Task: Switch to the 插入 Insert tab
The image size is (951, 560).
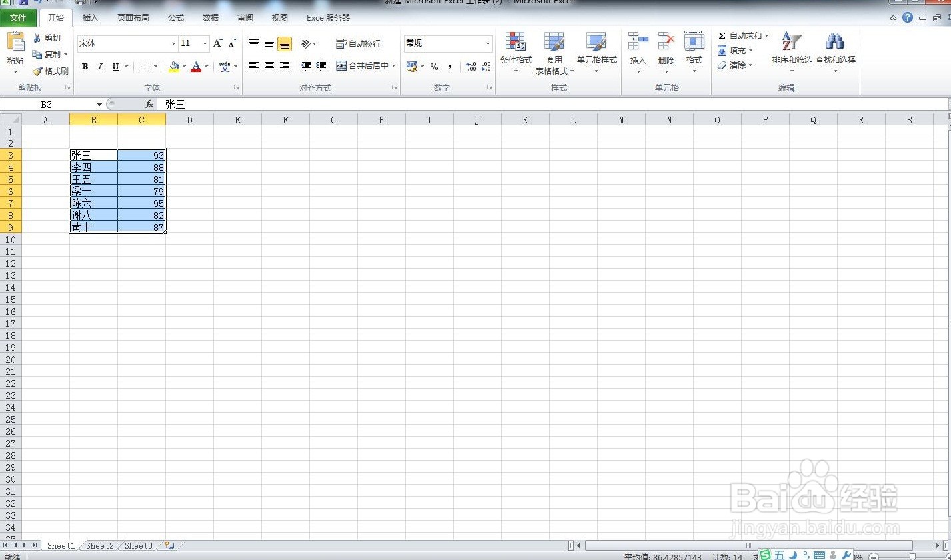Action: [90, 18]
